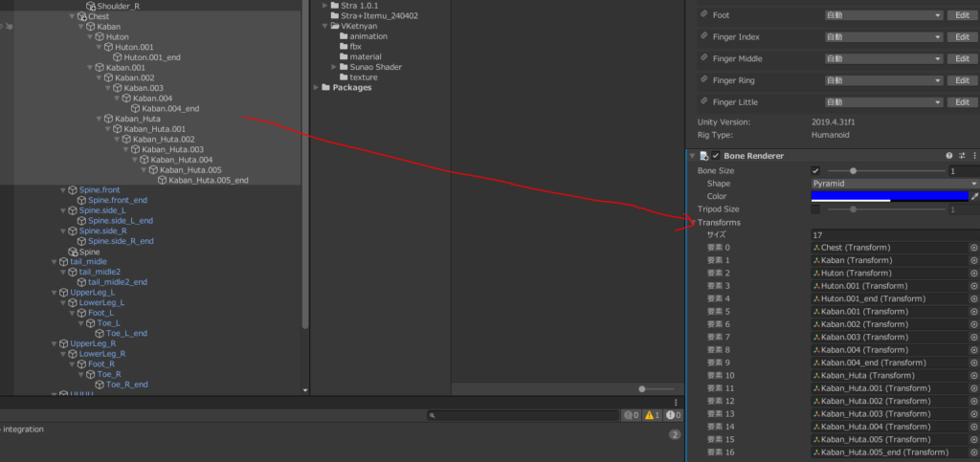Toggle the warning messages filter icon
Image resolution: width=980 pixels, height=462 pixels.
pyautogui.click(x=653, y=415)
